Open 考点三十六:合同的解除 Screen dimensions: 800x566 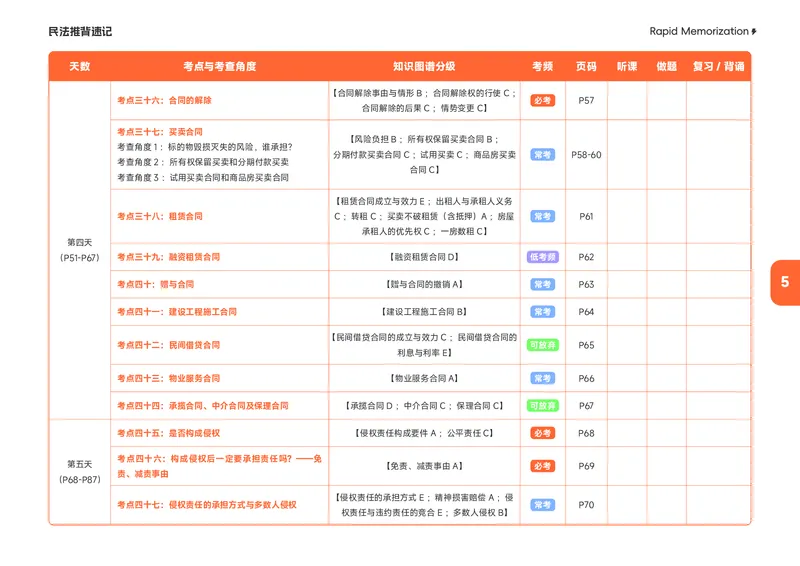164,101
